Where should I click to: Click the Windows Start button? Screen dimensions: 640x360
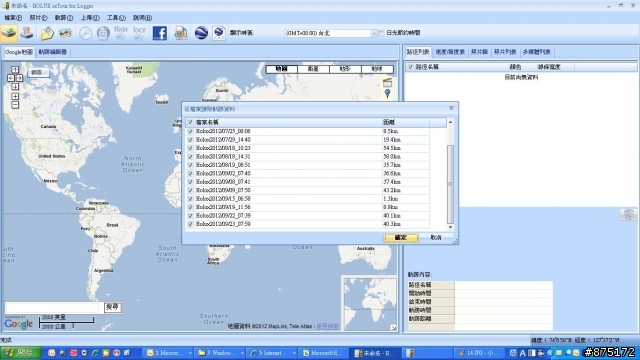click(20, 353)
